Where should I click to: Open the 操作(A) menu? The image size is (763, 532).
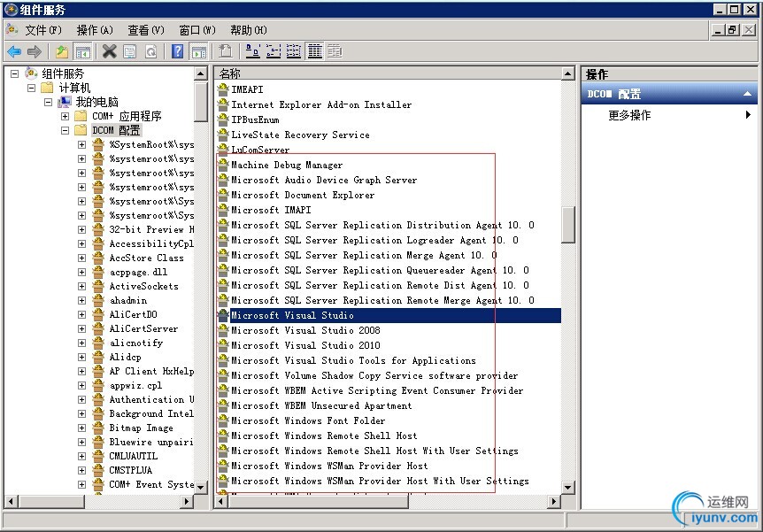tap(95, 30)
